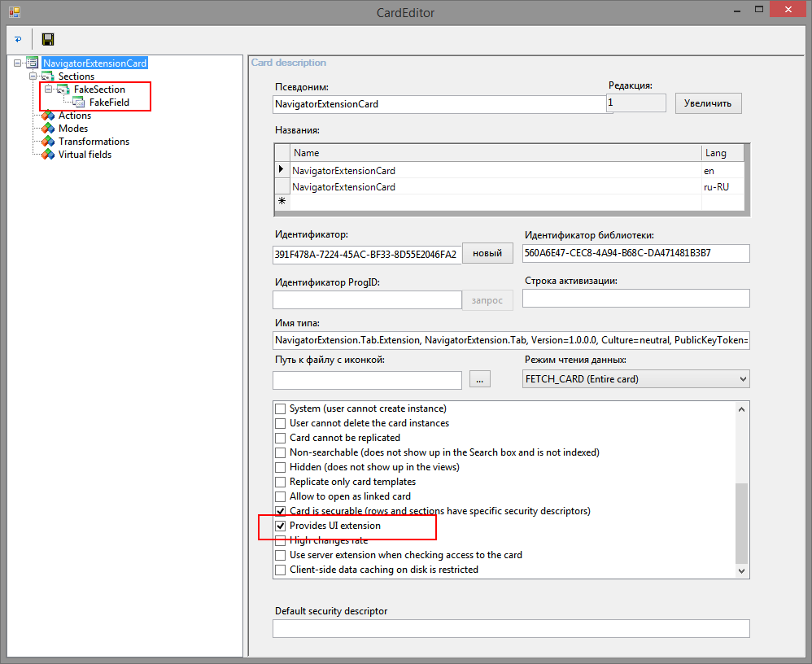The height and width of the screenshot is (664, 812).
Task: Click the Actions node cube icon
Action: (x=48, y=116)
